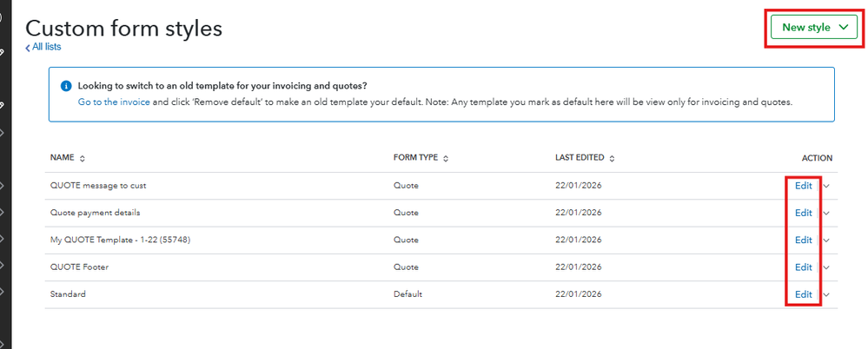Image resolution: width=868 pixels, height=349 pixels.
Task: Select the 'Standard' style name in list
Action: [68, 294]
